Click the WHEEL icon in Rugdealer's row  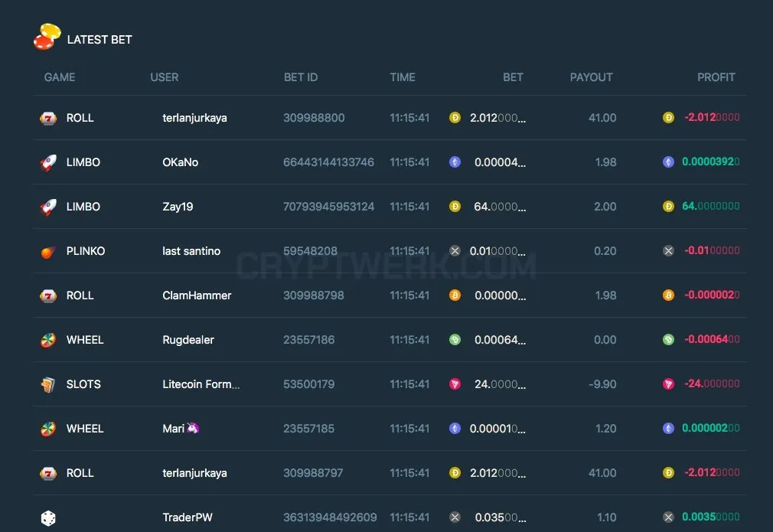(x=47, y=340)
